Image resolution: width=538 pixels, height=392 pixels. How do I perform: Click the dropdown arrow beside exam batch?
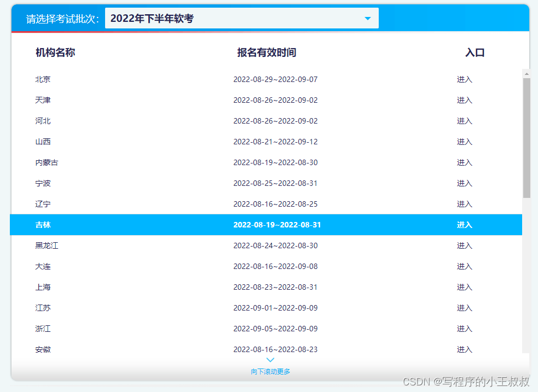click(x=367, y=19)
